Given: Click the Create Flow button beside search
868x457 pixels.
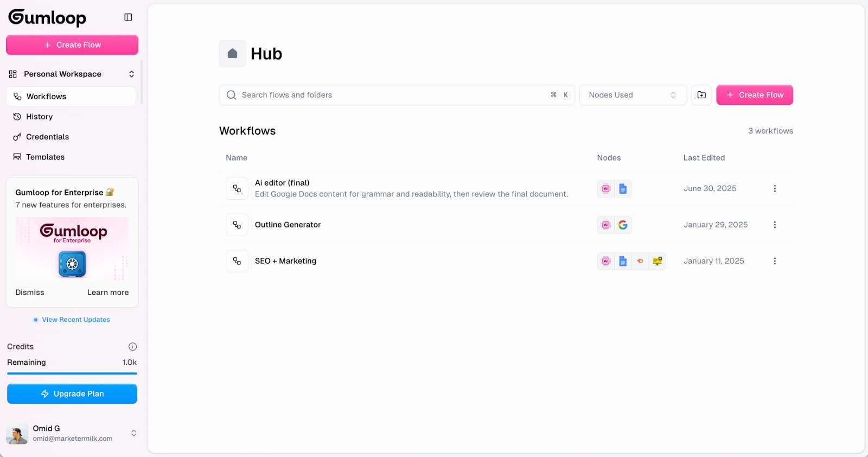Looking at the screenshot, I should tap(755, 95).
